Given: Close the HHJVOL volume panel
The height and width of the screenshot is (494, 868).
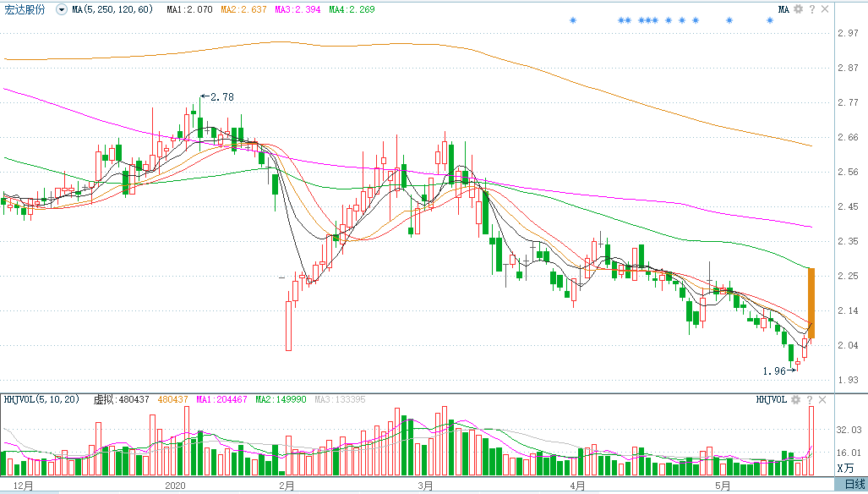Looking at the screenshot, I should 822,400.
